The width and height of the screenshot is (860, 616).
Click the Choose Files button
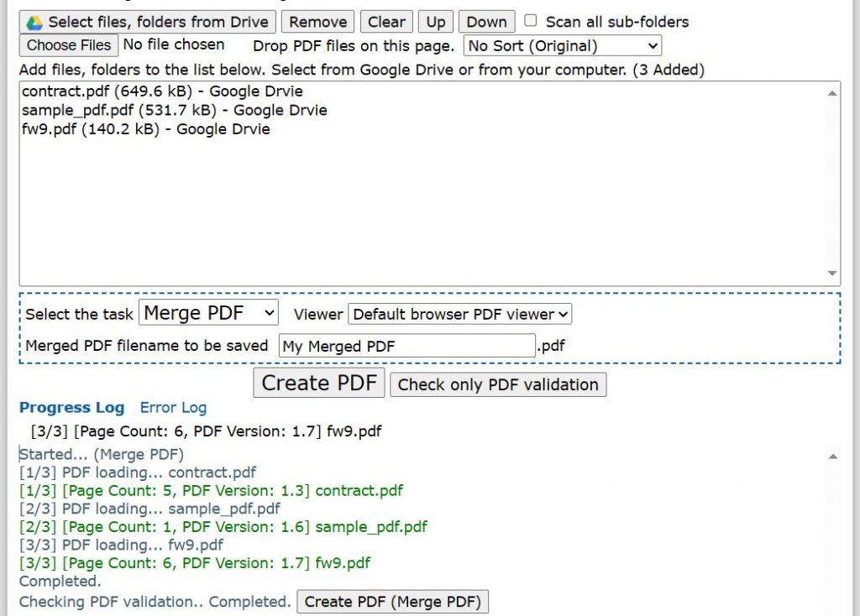pos(68,44)
